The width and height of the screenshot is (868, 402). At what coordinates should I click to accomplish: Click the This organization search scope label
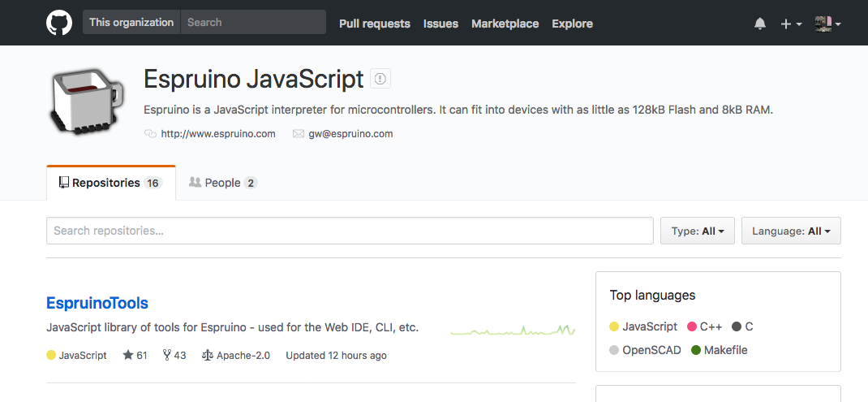pyautogui.click(x=131, y=22)
